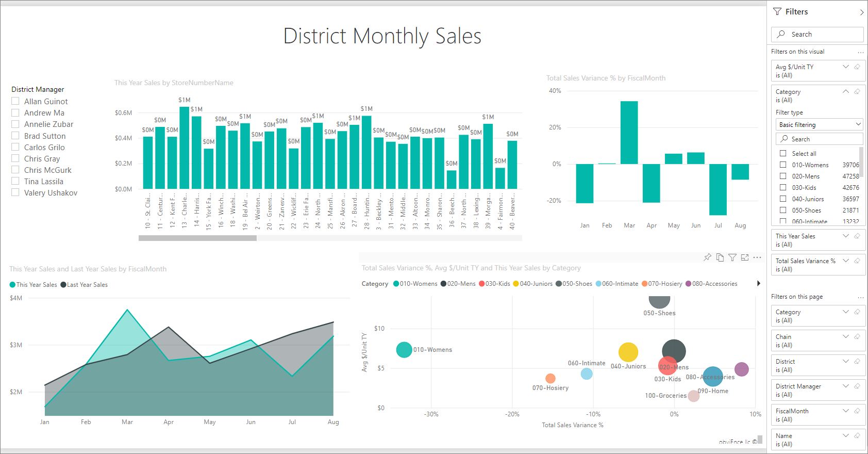
Task: Click the filter funnel icon on visual header
Action: 732,257
